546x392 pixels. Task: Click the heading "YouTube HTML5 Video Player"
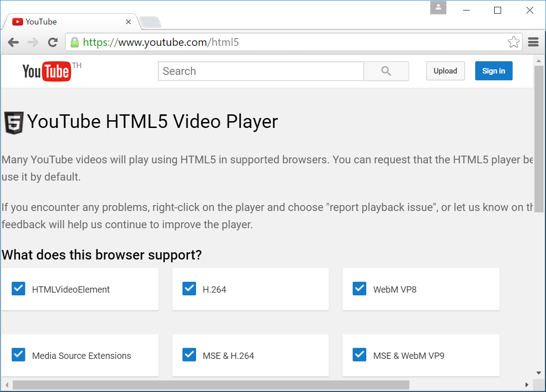coord(152,122)
